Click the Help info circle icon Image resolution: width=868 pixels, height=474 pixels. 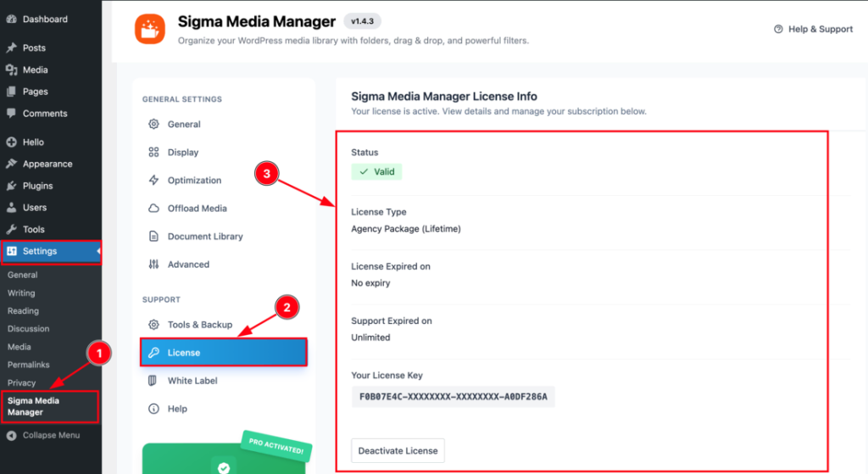click(154, 409)
